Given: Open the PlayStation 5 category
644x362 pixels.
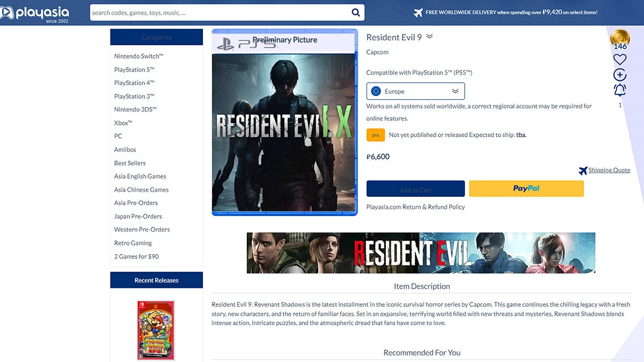Looking at the screenshot, I should coord(134,70).
